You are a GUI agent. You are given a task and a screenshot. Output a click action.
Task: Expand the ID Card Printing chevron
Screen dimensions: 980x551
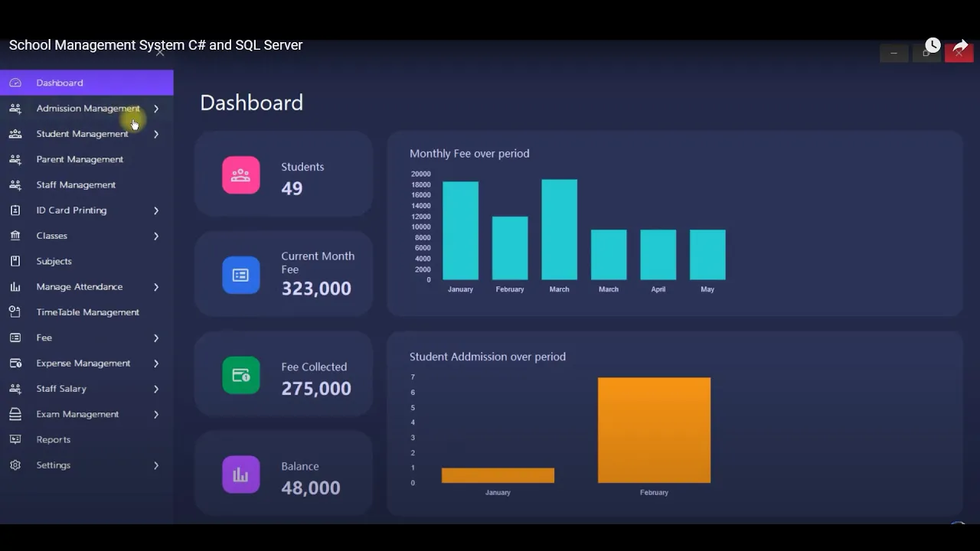coord(156,210)
